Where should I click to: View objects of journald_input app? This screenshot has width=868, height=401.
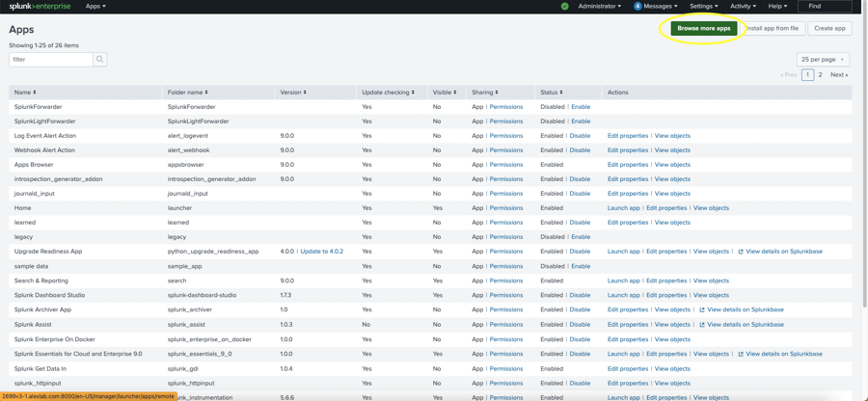672,194
